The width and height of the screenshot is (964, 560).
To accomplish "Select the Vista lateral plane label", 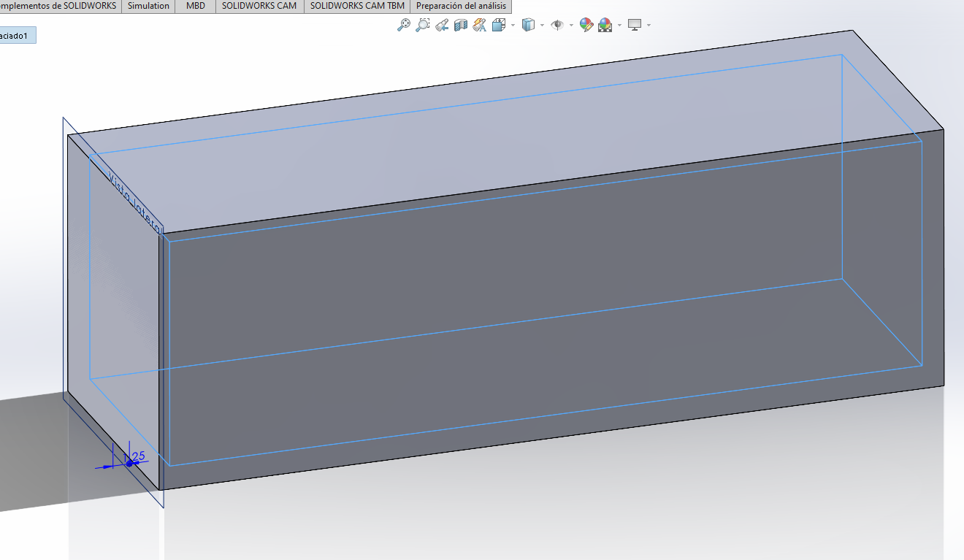I will (x=134, y=204).
